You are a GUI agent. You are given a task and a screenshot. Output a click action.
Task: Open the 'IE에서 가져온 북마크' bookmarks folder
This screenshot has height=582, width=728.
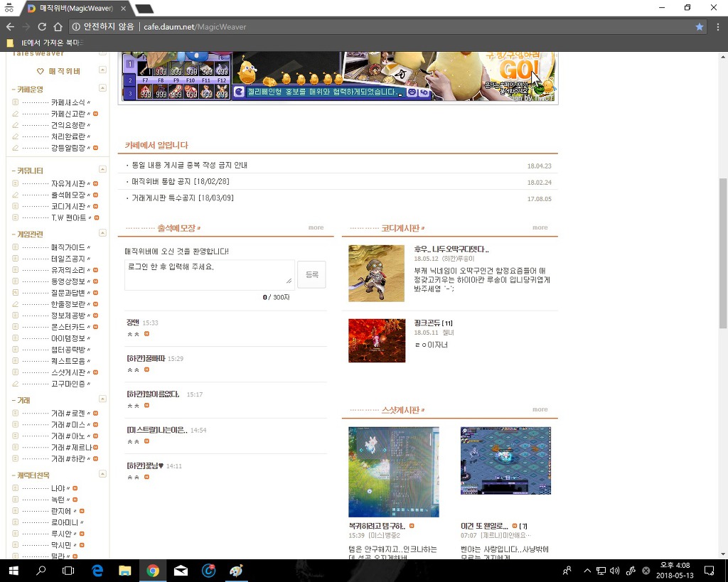(x=45, y=43)
